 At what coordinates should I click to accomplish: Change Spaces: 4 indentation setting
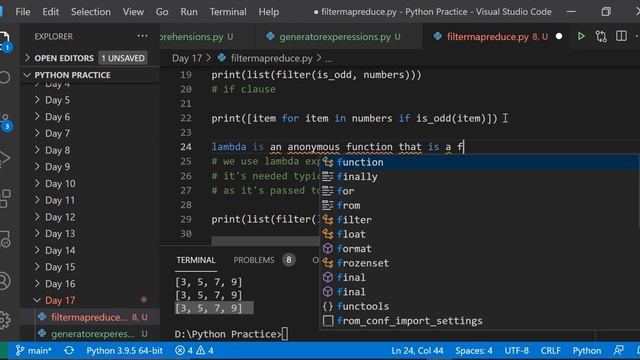pyautogui.click(x=474, y=351)
